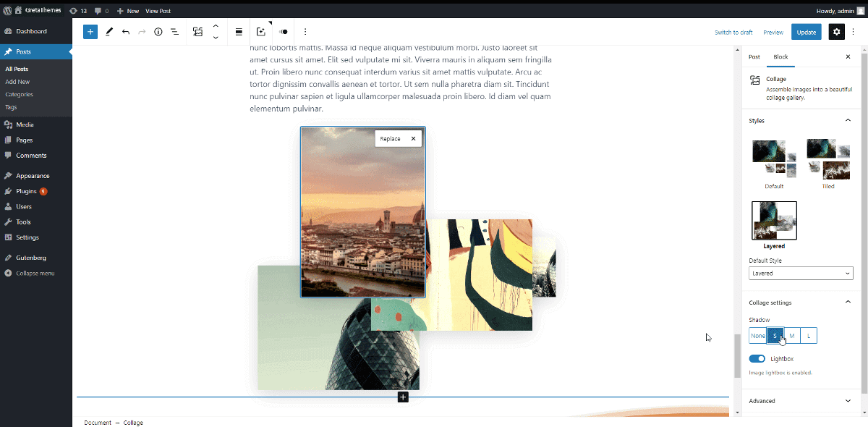Switch to the Post tab
868x427 pixels.
tap(754, 56)
